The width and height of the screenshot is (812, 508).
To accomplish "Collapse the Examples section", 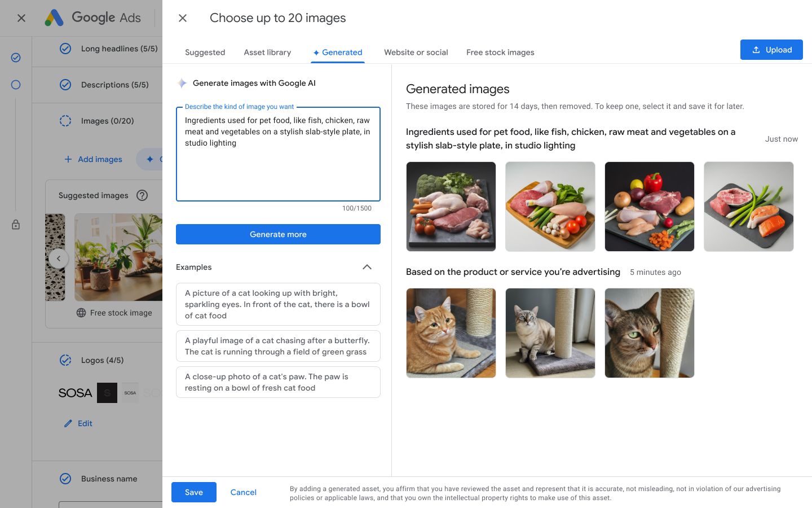I will (x=367, y=267).
